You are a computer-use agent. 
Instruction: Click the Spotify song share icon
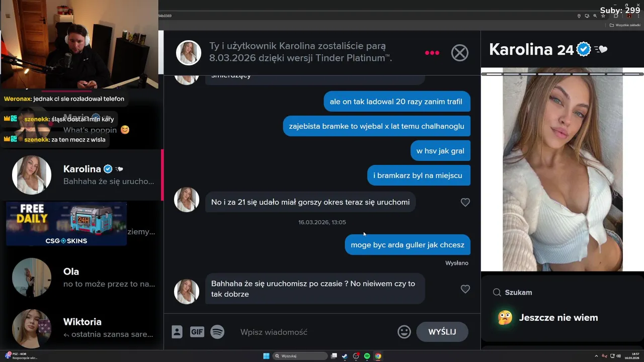[217, 332]
